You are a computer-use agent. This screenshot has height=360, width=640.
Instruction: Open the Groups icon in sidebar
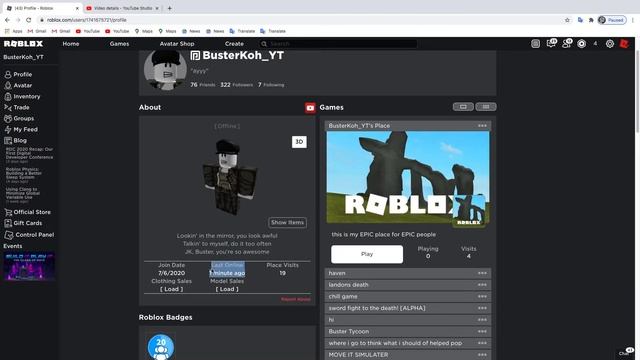tap(8, 118)
